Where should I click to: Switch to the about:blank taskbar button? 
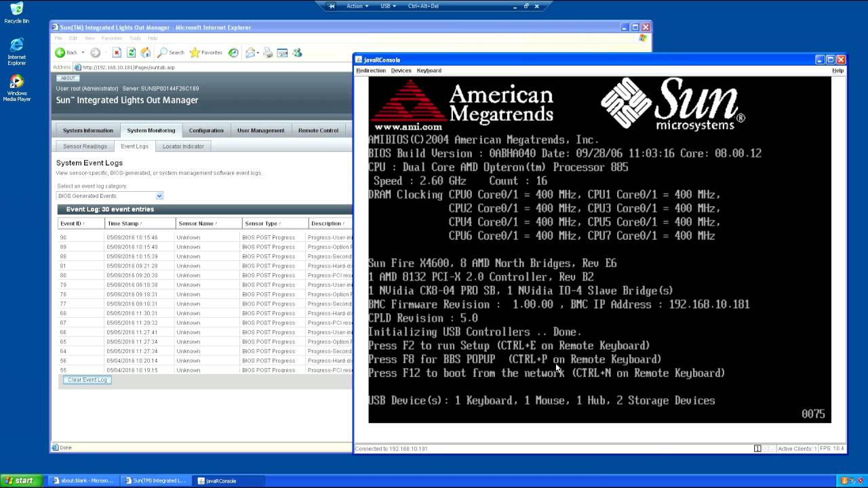tap(83, 481)
